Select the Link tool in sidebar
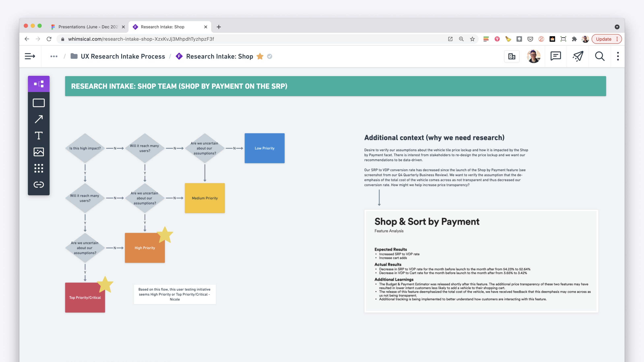This screenshot has height=362, width=644. [x=39, y=185]
